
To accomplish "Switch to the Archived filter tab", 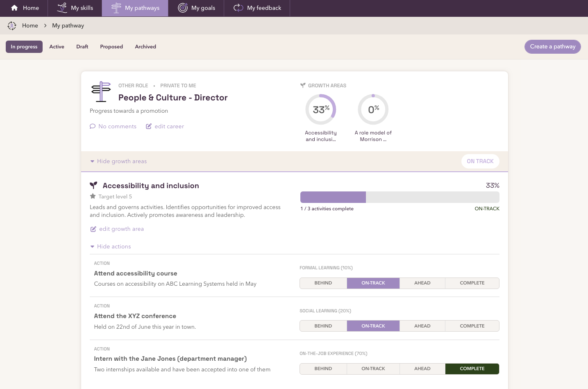I will pos(145,47).
